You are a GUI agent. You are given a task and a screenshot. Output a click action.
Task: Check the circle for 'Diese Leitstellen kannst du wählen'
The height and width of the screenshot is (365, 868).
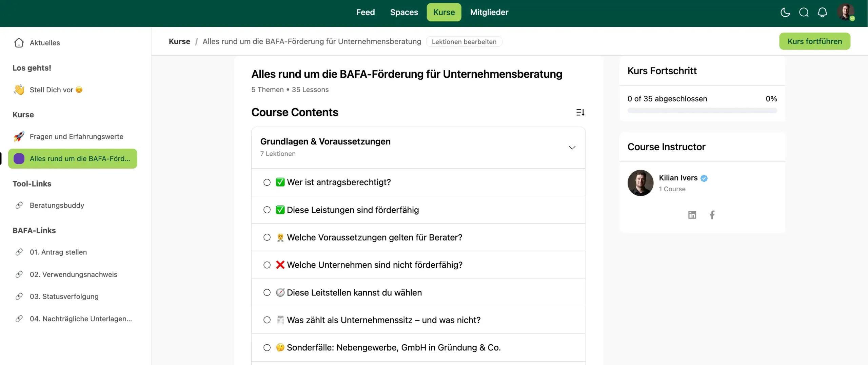267,292
